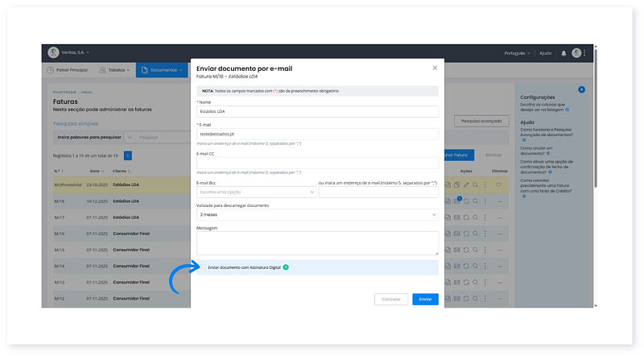Open the 'Pesquisa Avançada de documentos?' help link
This screenshot has width=644, height=356.
pos(547,132)
